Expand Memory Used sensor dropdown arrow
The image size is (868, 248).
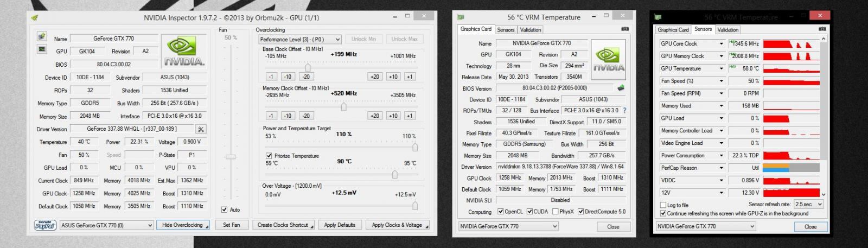pos(721,106)
